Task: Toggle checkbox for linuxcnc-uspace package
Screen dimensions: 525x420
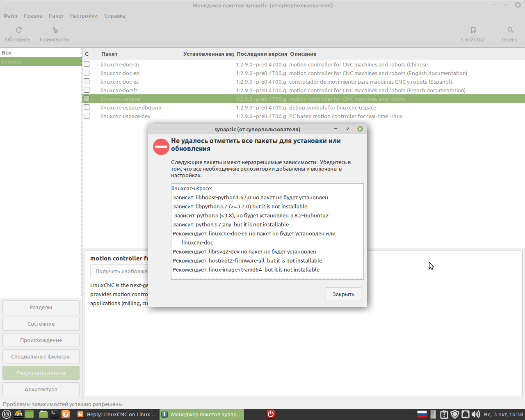Action: tap(87, 99)
